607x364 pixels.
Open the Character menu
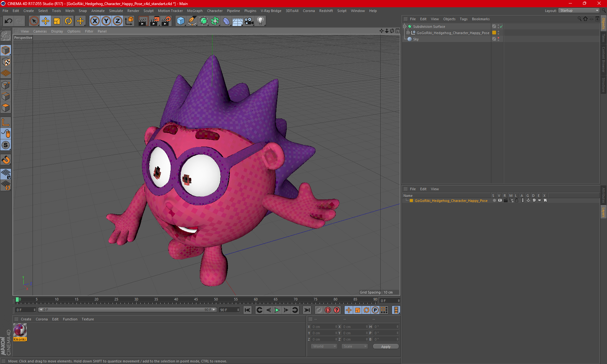(x=215, y=11)
